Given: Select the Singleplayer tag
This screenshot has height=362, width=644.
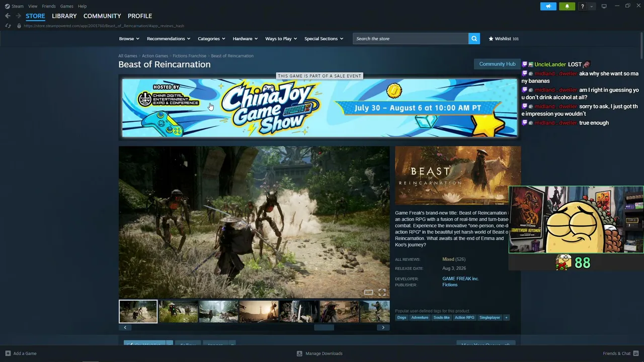Looking at the screenshot, I should (x=490, y=317).
